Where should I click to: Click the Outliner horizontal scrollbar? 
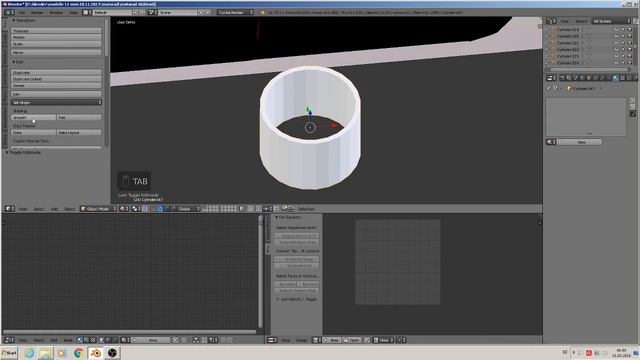(589, 69)
